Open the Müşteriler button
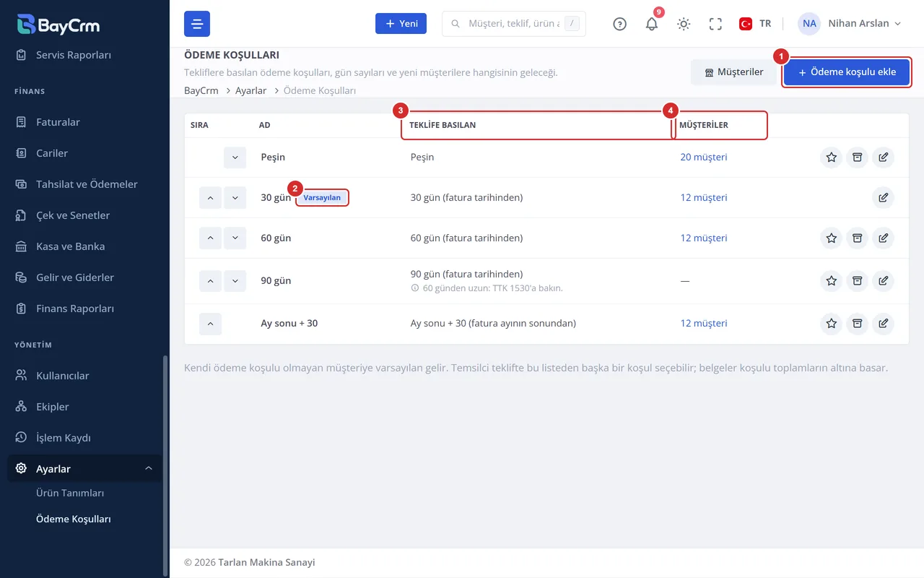Viewport: 924px width, 578px height. pos(734,72)
